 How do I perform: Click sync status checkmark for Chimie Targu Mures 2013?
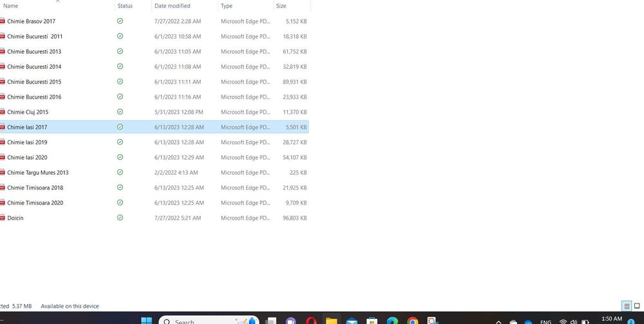[120, 172]
